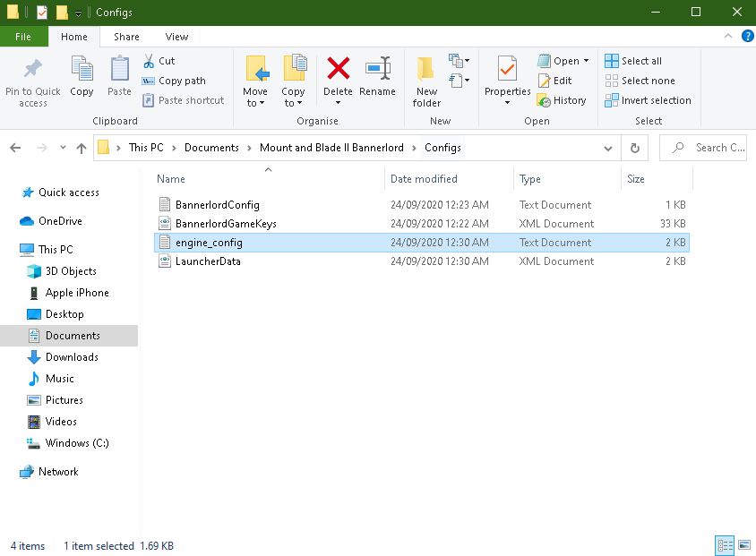Screen dimensions: 756x556
Task: Click the Paste ribbon icon
Action: pos(119,76)
